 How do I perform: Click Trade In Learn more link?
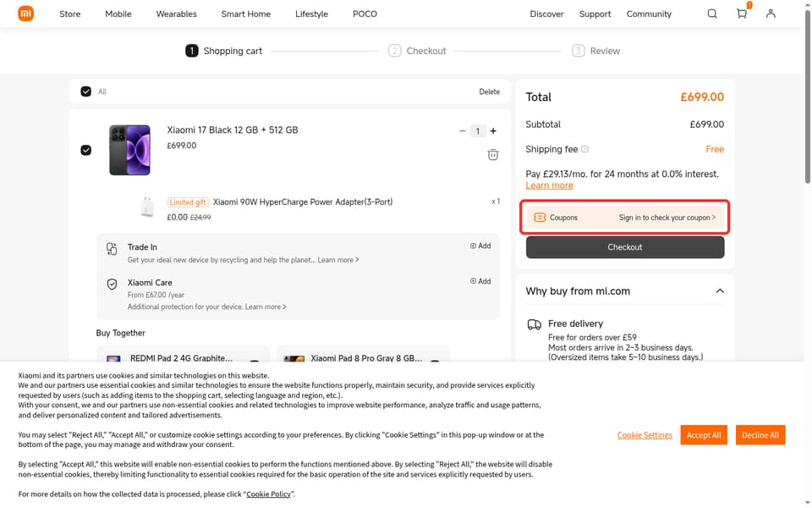click(x=337, y=260)
